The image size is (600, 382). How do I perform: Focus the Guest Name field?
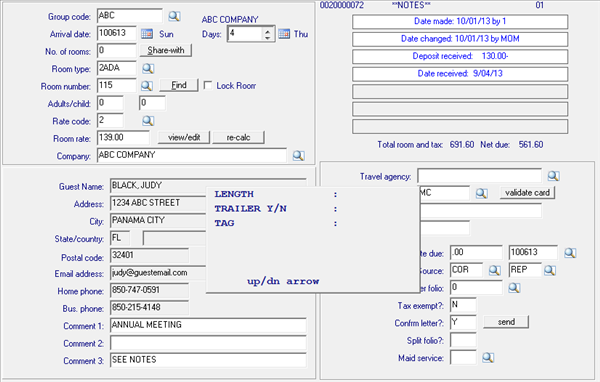208,186
